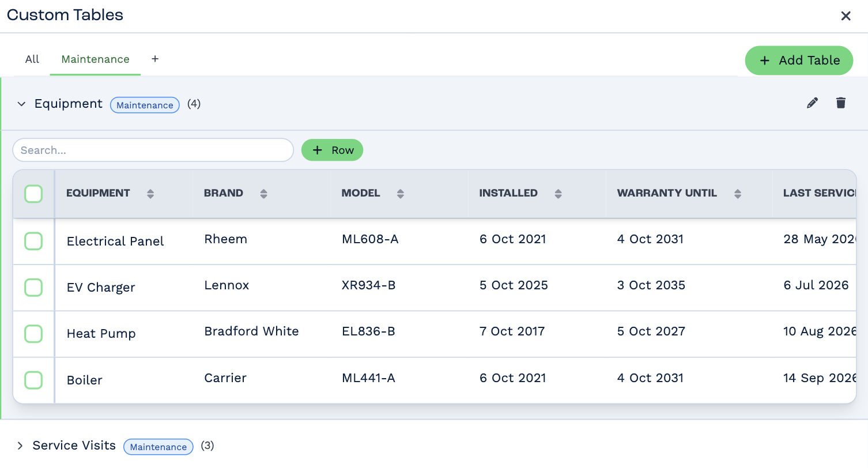Screen dimensions: 868x468
Task: Add a new tab with the plus icon
Action: pyautogui.click(x=155, y=59)
